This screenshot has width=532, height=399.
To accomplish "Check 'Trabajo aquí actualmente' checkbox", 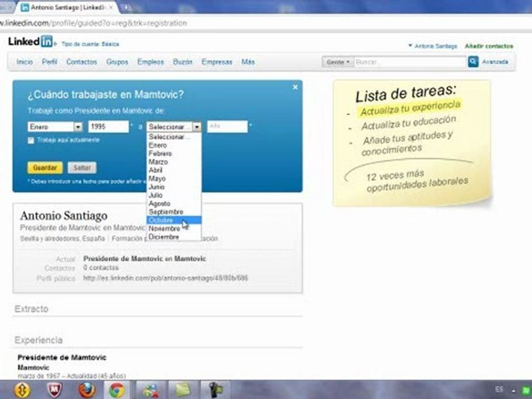I will pyautogui.click(x=31, y=140).
